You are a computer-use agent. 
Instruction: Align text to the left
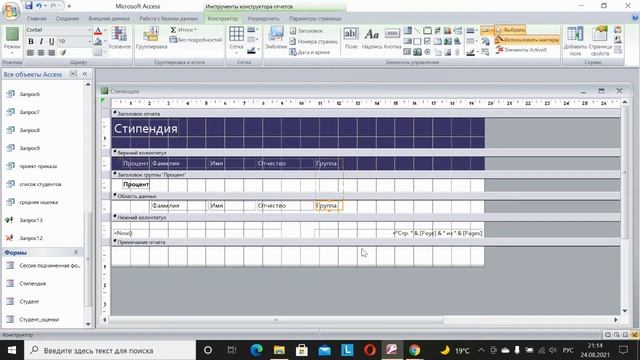31,53
